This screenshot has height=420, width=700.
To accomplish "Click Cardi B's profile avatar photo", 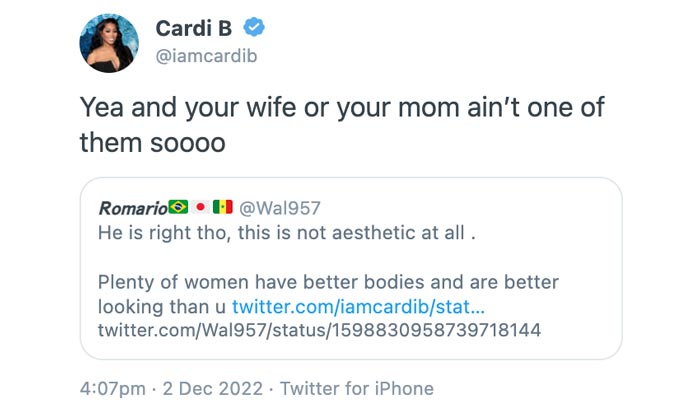I will tap(109, 44).
